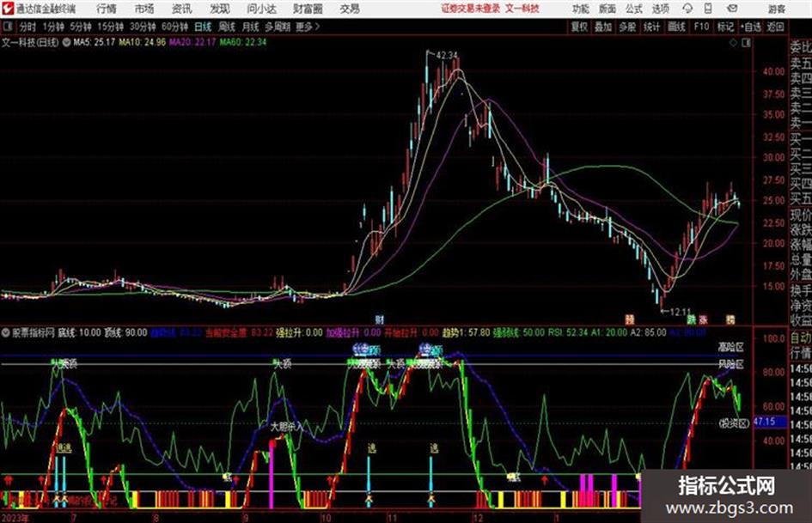Select the 月线 monthly chart tab
Image resolution: width=812 pixels, height=523 pixels.
pos(251,27)
